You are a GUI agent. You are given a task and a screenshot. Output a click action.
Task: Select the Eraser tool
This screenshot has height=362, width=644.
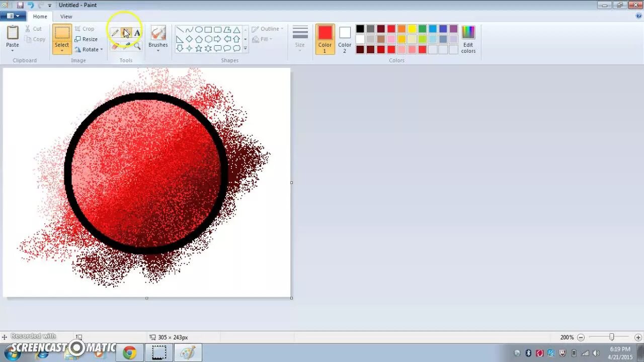pyautogui.click(x=115, y=46)
